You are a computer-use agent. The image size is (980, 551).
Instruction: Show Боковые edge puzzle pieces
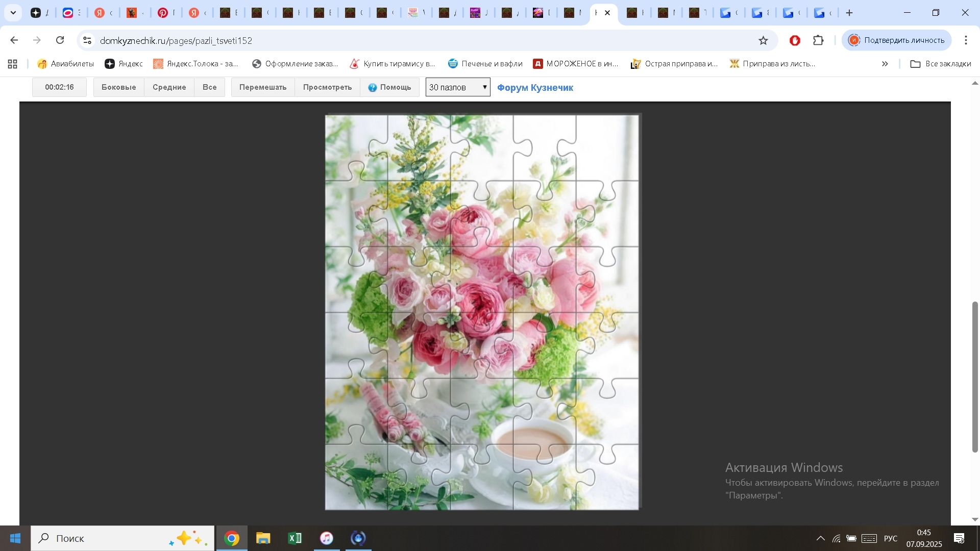(118, 87)
